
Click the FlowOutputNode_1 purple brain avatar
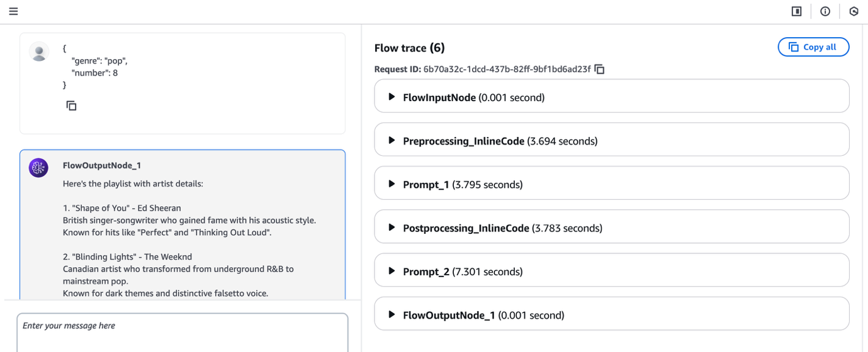tap(39, 168)
